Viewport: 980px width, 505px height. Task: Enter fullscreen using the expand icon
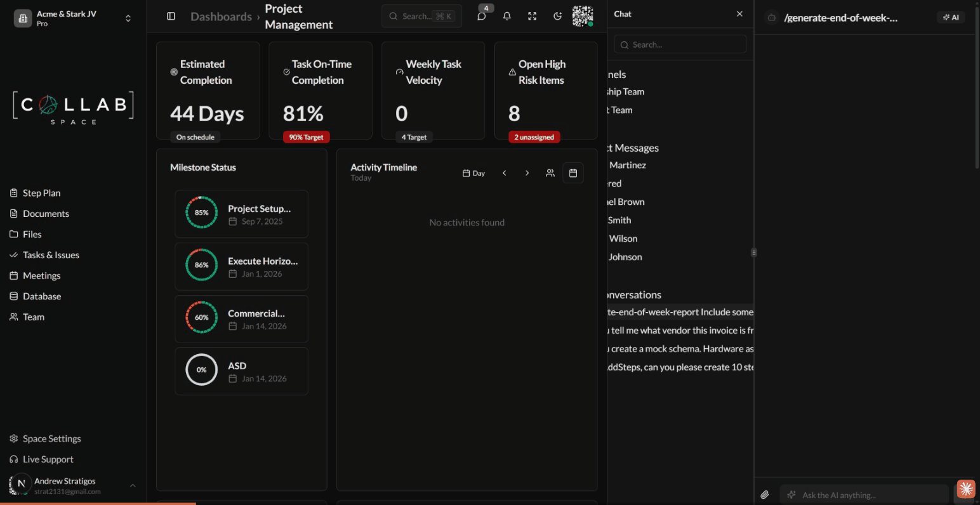tap(532, 16)
